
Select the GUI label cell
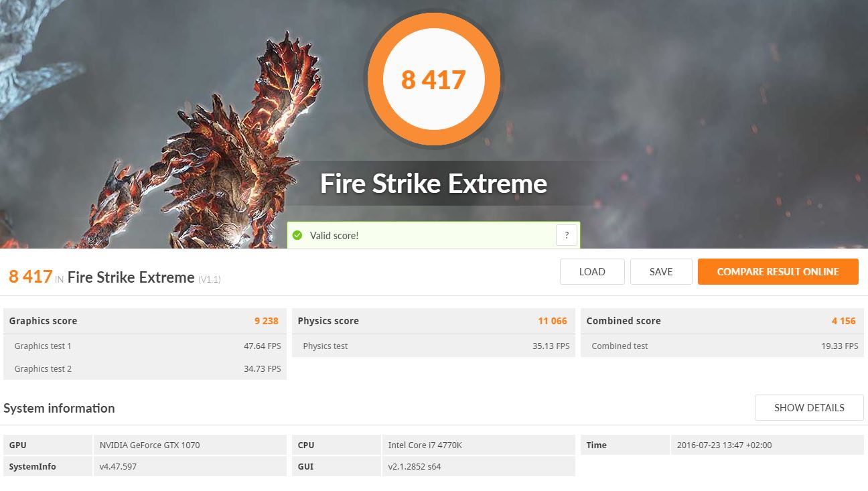(336, 466)
